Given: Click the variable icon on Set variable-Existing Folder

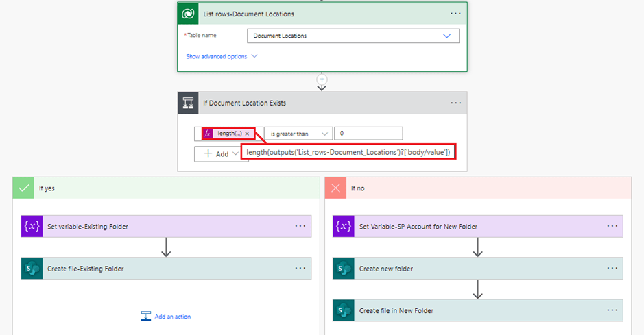Looking at the screenshot, I should [x=32, y=226].
